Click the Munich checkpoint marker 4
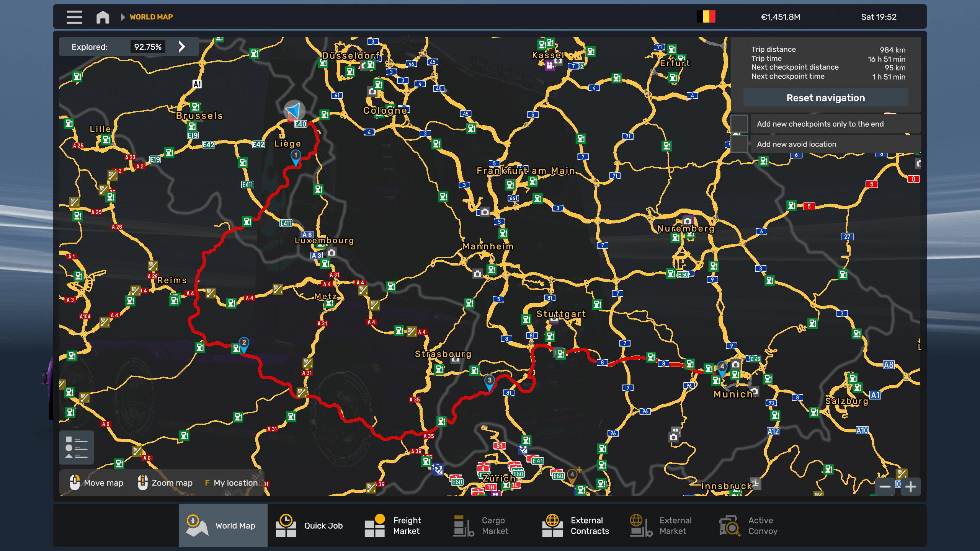The width and height of the screenshot is (980, 551). pos(722,367)
